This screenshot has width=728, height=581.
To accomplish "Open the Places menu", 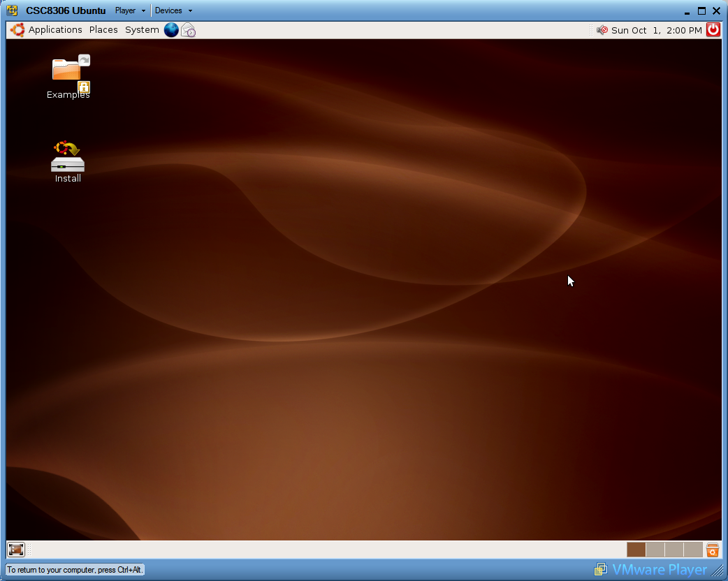I will [103, 30].
